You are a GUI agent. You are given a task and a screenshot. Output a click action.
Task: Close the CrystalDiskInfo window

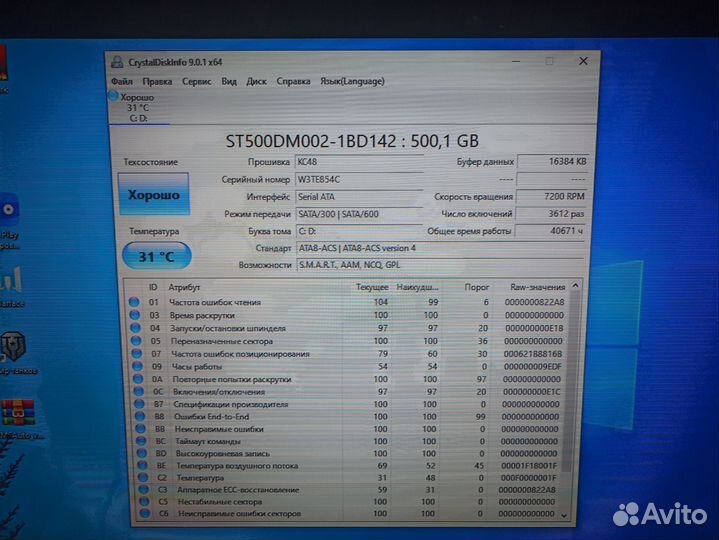(583, 61)
